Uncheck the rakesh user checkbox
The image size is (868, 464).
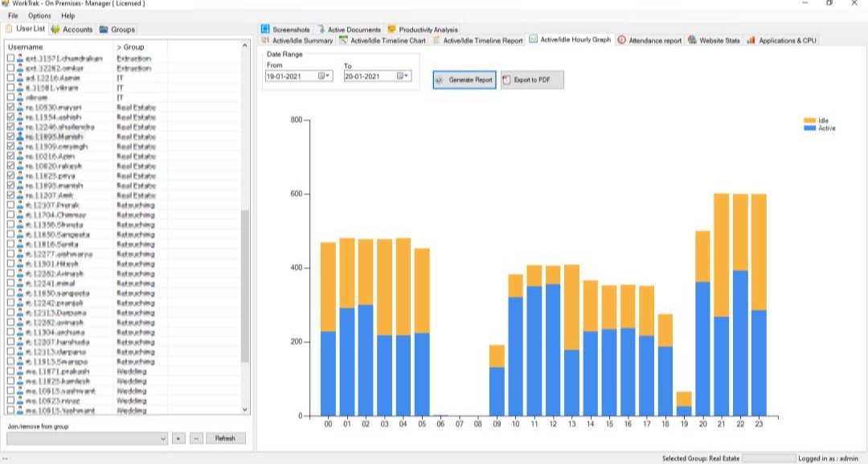[10, 166]
